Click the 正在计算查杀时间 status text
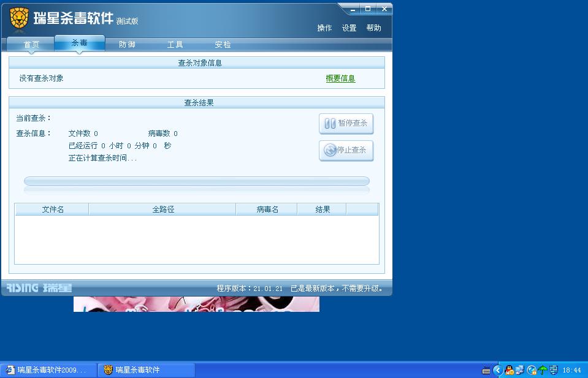 click(x=102, y=158)
